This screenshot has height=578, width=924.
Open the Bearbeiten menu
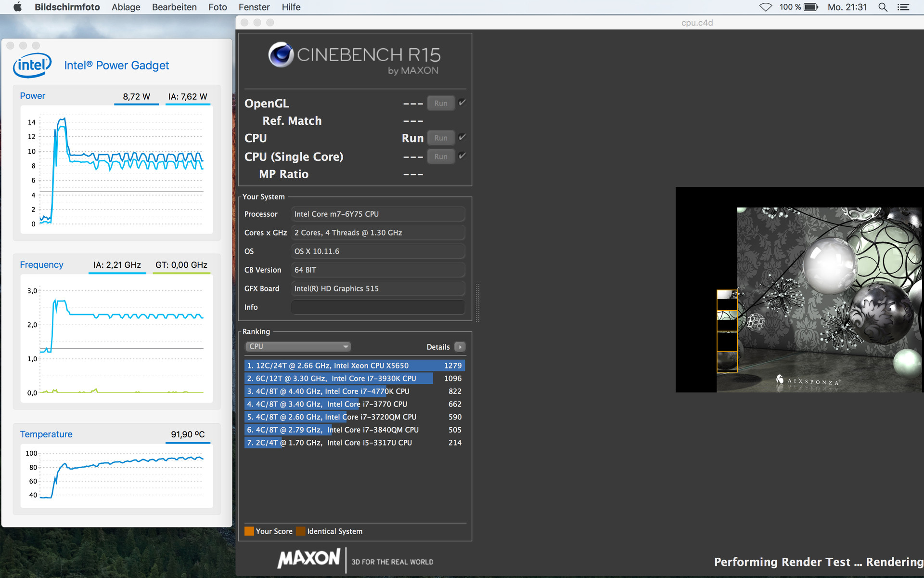coord(174,7)
